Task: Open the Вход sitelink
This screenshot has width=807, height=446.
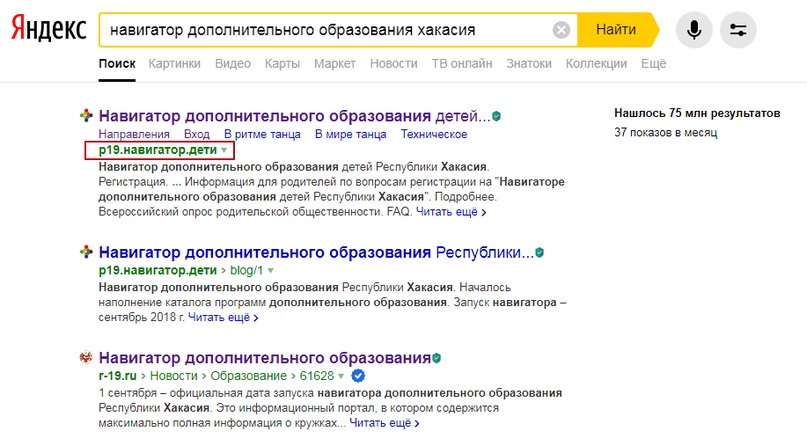Action: pos(197,134)
